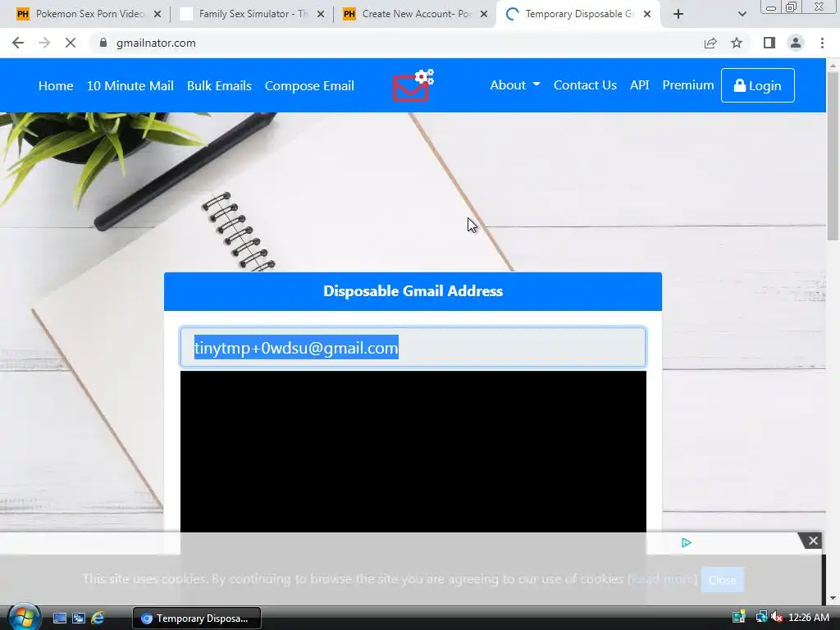This screenshot has height=630, width=840.
Task: Click the Show Desktop quick launch icon
Action: tap(59, 619)
